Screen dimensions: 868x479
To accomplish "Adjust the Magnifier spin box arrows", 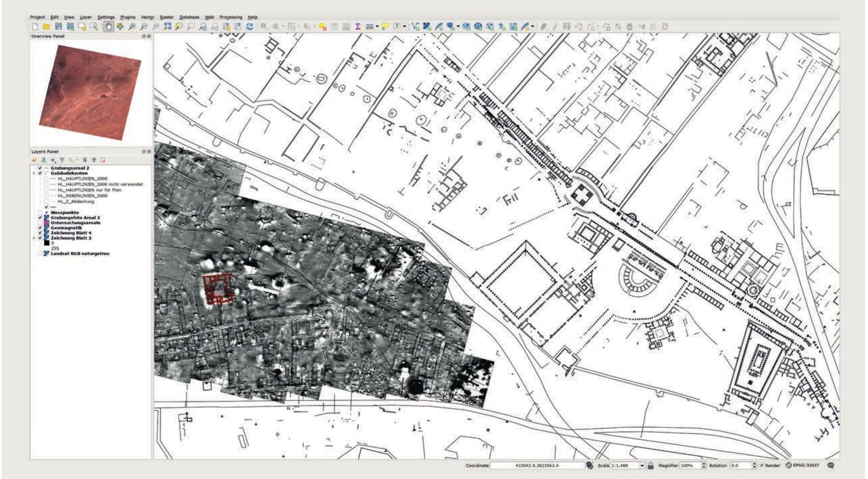I will pos(703,466).
